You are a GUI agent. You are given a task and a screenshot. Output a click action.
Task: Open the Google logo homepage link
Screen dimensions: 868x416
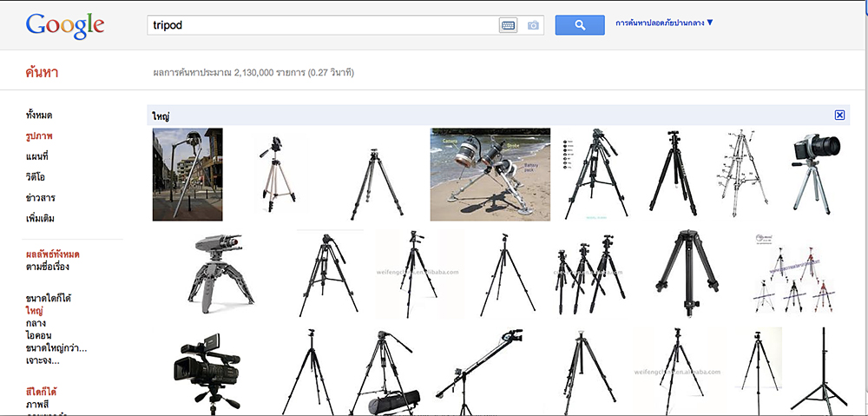pyautogui.click(x=65, y=25)
